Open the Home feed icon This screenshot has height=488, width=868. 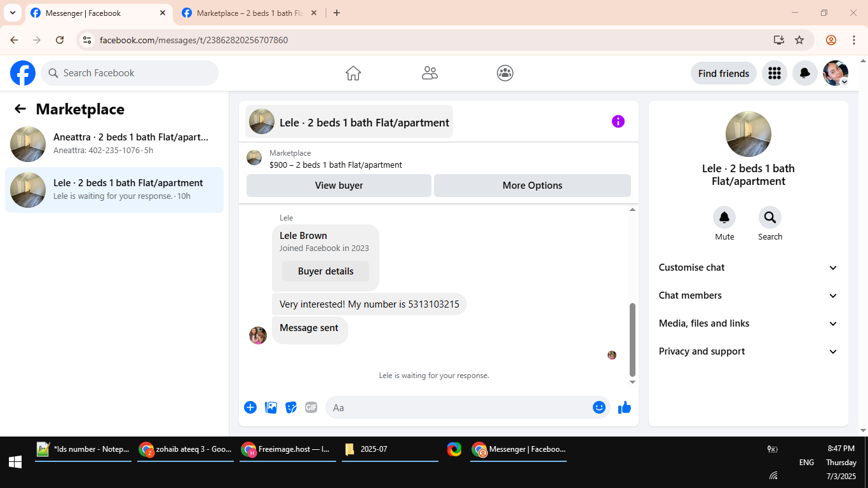tap(353, 73)
